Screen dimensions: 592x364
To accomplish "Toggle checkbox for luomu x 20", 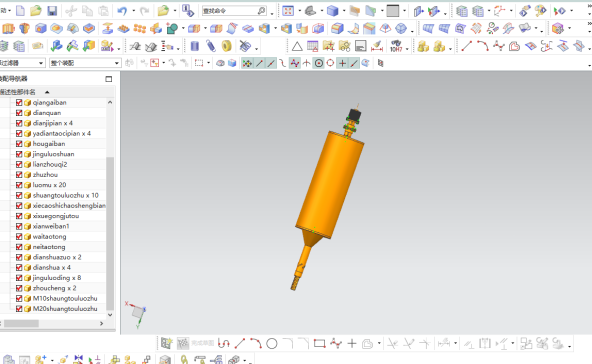I will click(x=19, y=185).
